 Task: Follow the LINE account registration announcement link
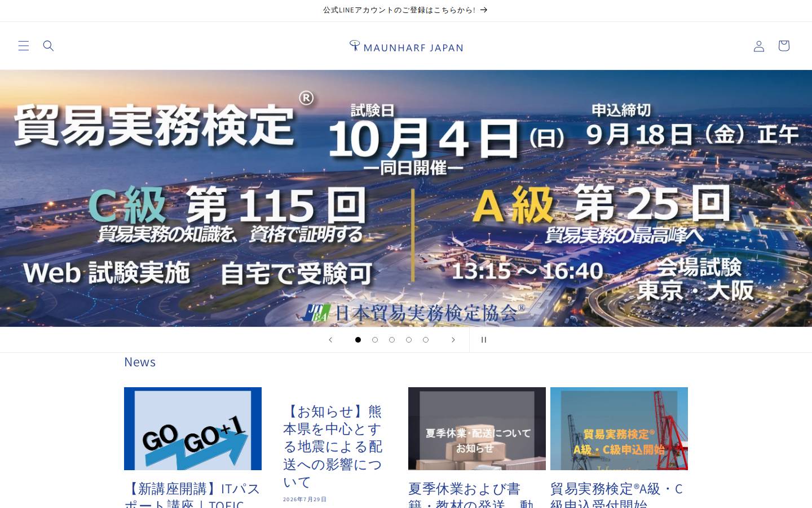click(x=405, y=10)
